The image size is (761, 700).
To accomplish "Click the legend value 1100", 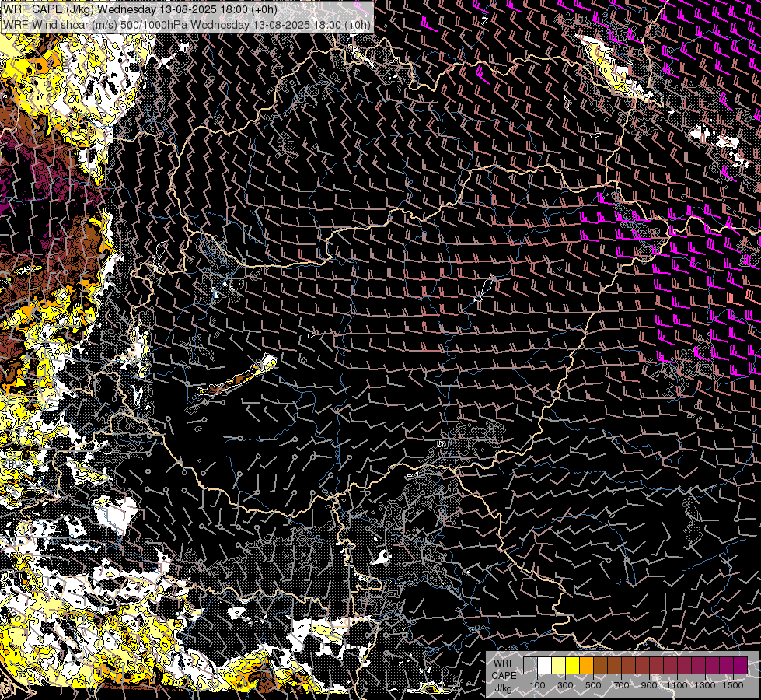I will (x=677, y=685).
